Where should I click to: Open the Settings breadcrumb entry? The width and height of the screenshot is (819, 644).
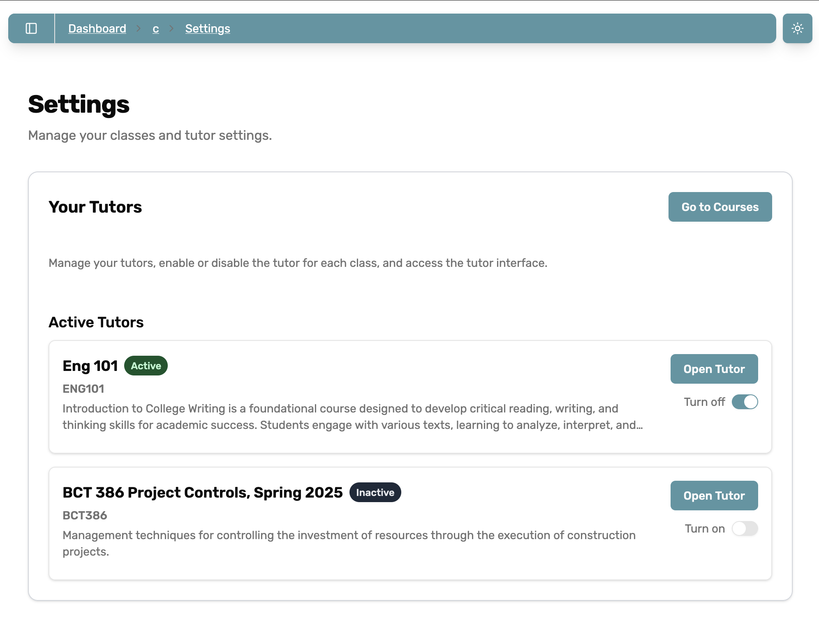point(207,28)
